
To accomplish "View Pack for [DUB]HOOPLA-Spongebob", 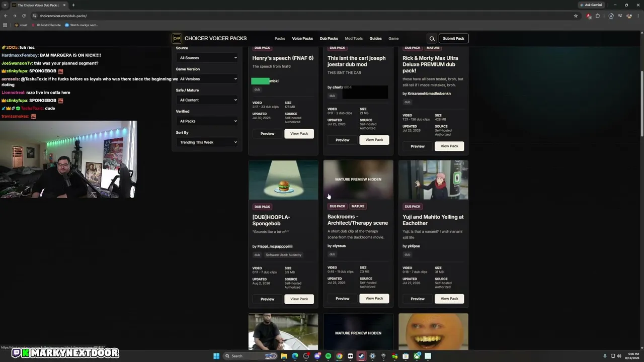I will click(x=299, y=299).
